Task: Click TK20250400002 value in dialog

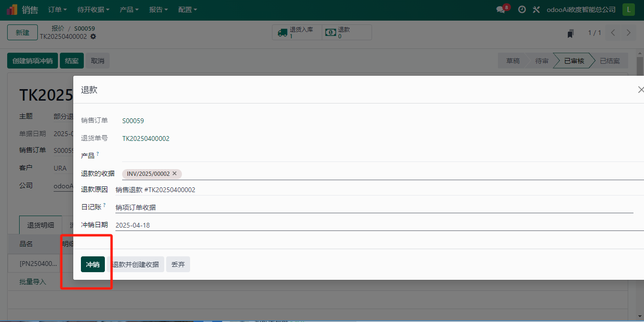Action: [x=146, y=138]
